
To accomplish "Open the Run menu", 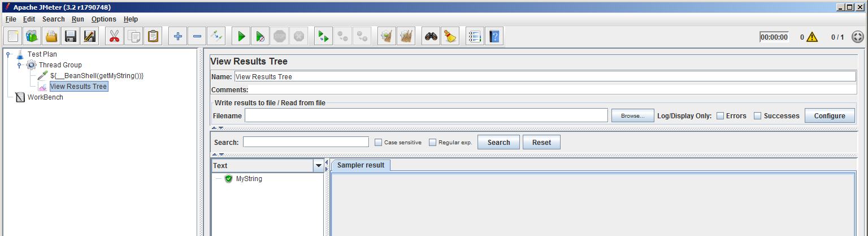I will tap(78, 19).
